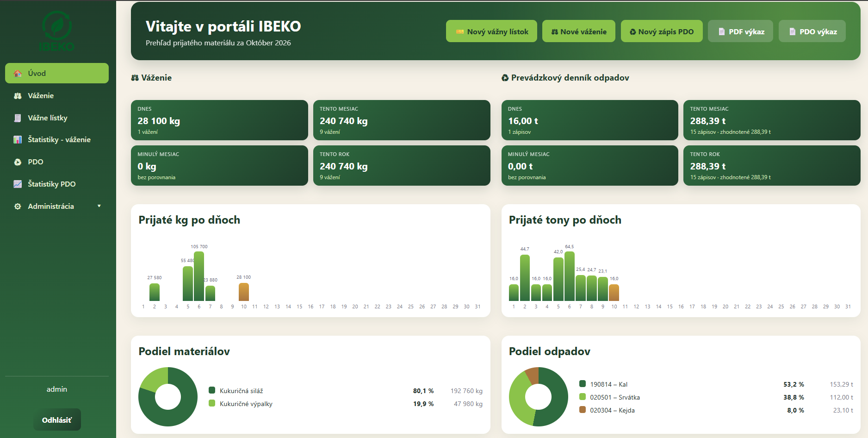
Task: Expand the Administrácia menu arrow
Action: point(99,206)
